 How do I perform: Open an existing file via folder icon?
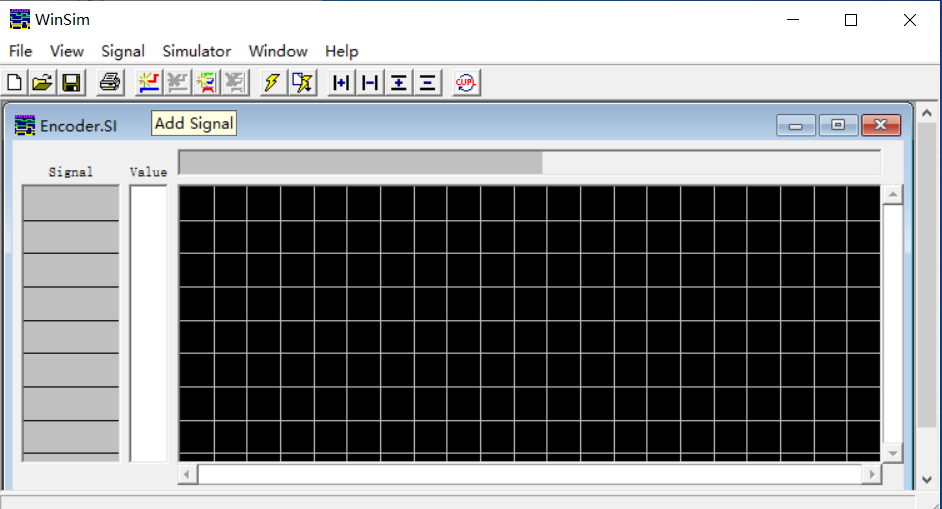(x=43, y=82)
